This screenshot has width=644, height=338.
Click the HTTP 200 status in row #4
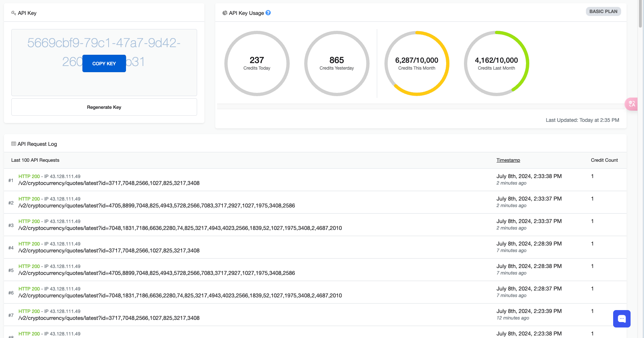pyautogui.click(x=29, y=244)
